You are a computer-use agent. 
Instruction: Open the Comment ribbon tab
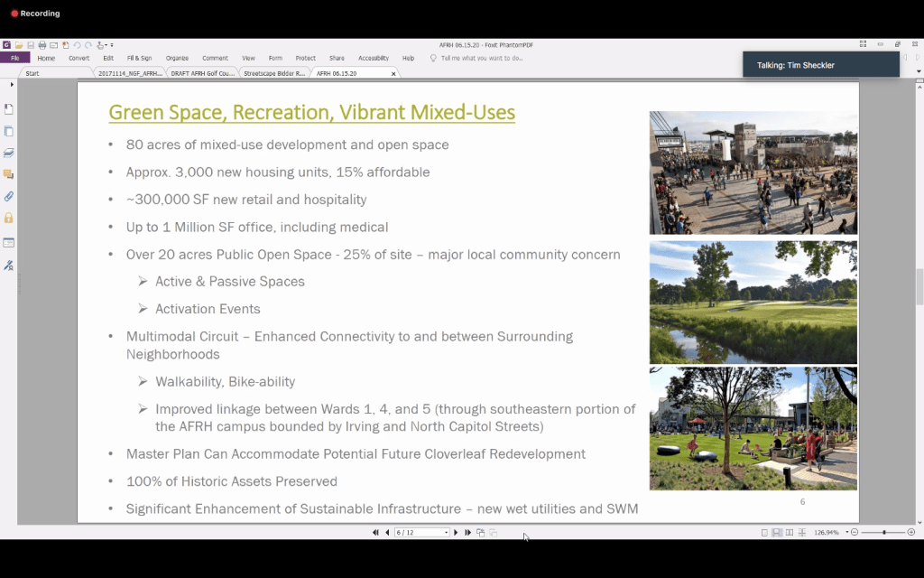[215, 58]
